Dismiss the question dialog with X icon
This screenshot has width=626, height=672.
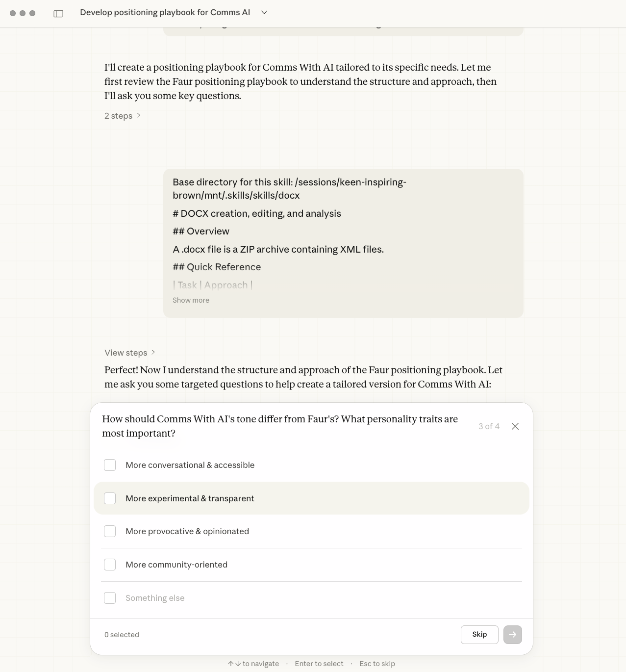515,426
